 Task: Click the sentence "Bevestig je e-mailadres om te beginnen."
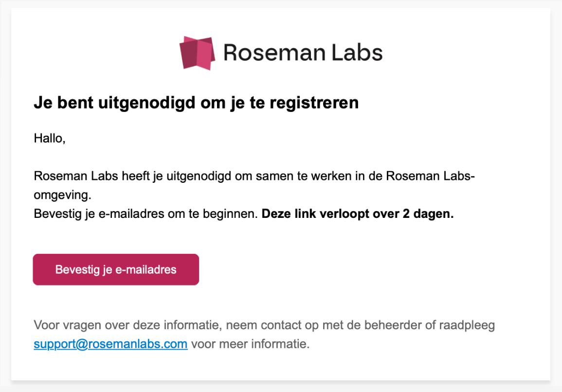pyautogui.click(x=146, y=214)
